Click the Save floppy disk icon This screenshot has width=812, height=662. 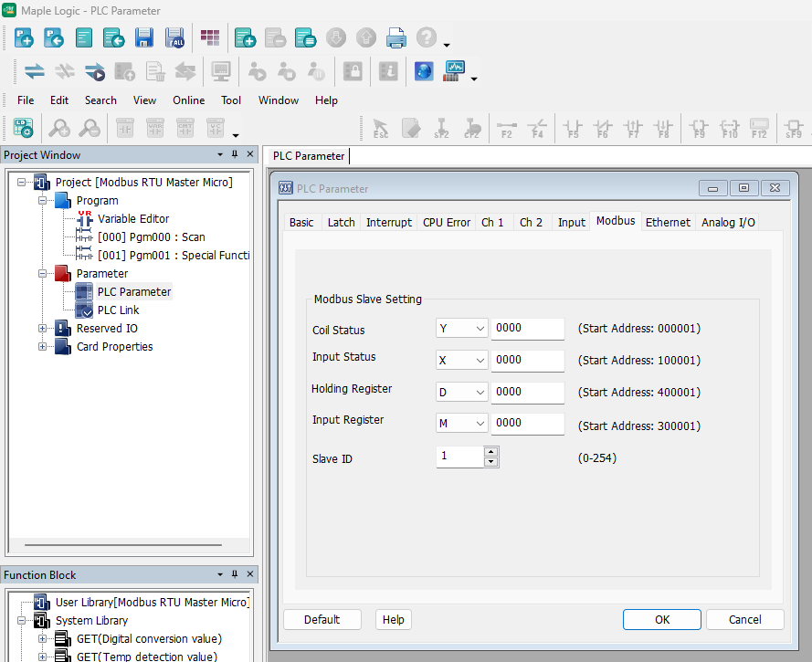point(144,37)
